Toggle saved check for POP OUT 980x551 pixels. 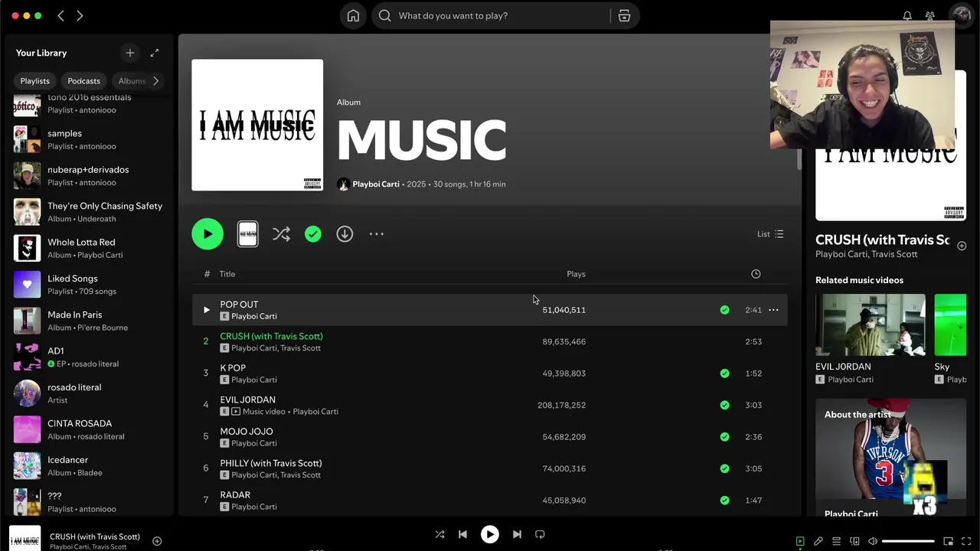(x=724, y=310)
